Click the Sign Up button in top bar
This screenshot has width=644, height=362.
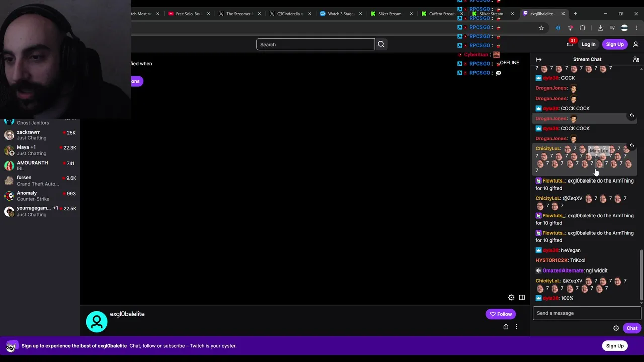(x=615, y=44)
